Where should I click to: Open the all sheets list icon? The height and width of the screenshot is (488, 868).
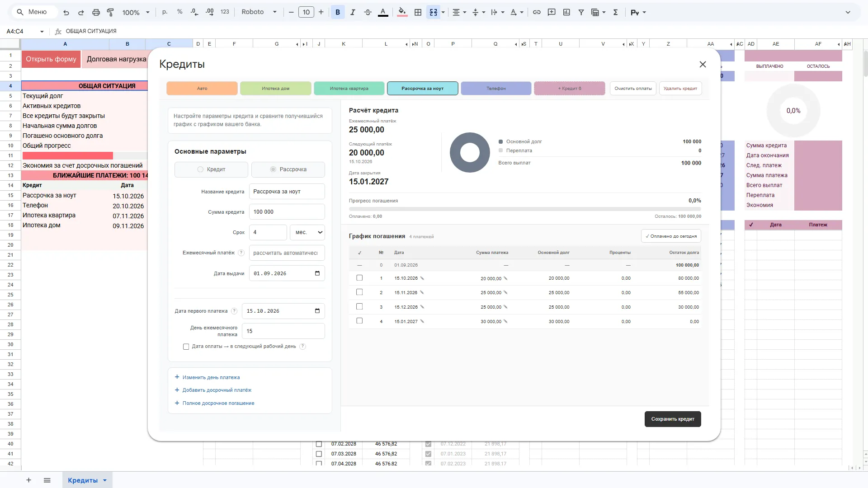pyautogui.click(x=47, y=480)
